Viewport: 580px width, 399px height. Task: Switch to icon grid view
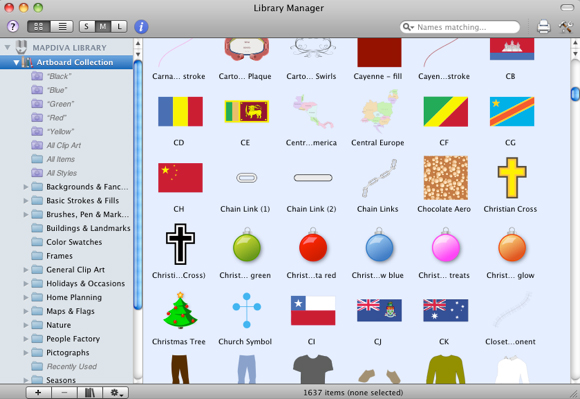click(38, 27)
